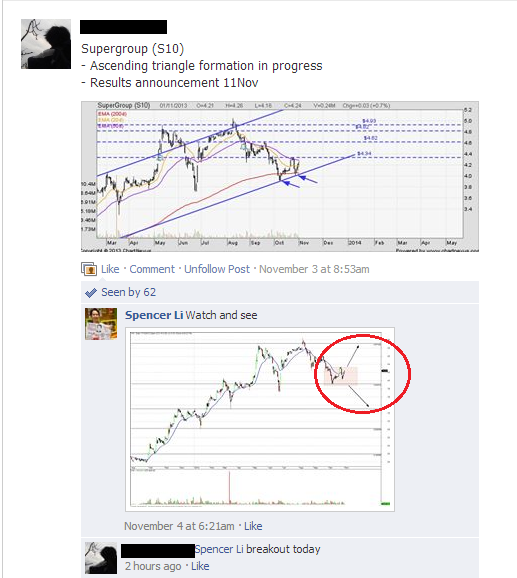Viewport: 517px width, 578px height.
Task: Click the avatar on the breakout today comment
Action: (x=101, y=558)
